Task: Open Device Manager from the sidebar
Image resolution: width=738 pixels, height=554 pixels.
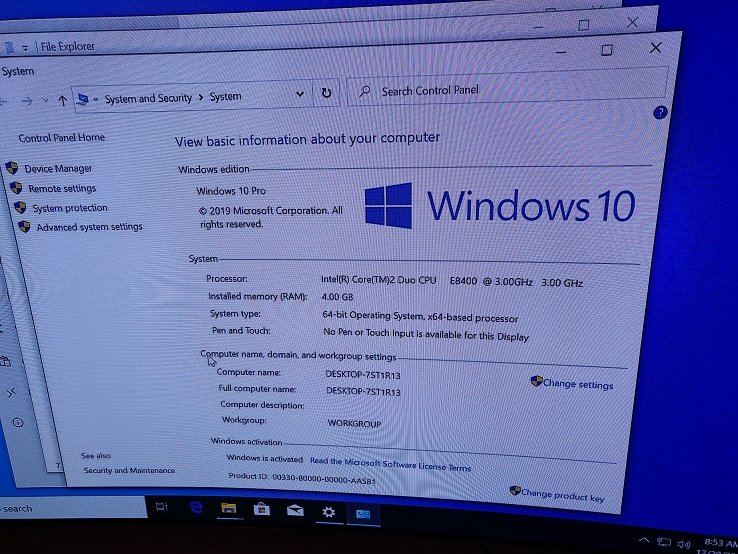Action: (x=58, y=169)
